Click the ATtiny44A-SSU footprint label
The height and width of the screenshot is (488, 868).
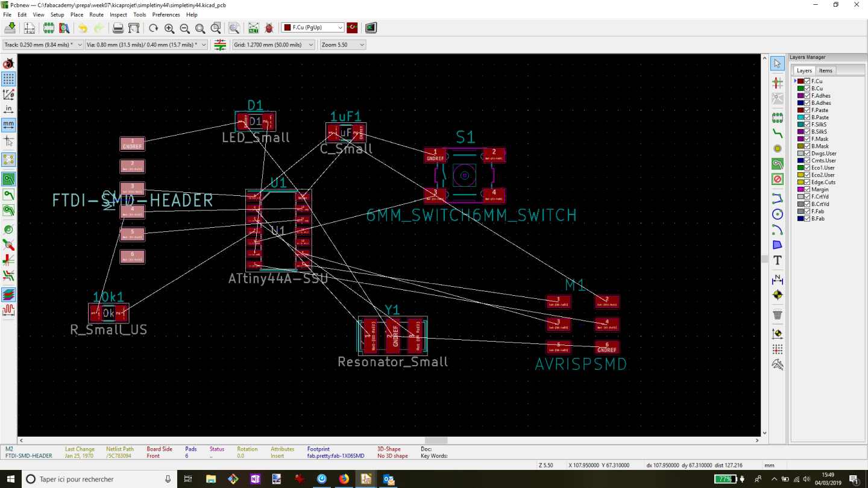(278, 279)
